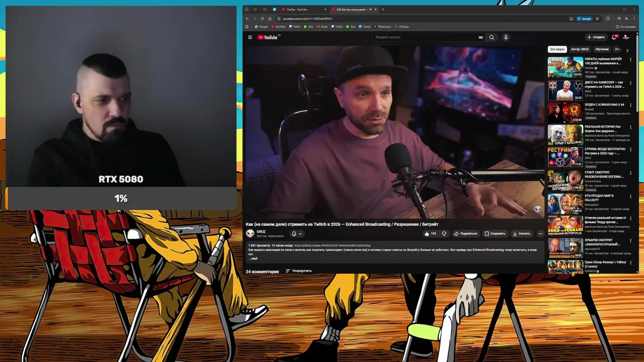This screenshot has height=362, width=644.
Task: Click the Google lens chip in address bar
Action: (584, 19)
